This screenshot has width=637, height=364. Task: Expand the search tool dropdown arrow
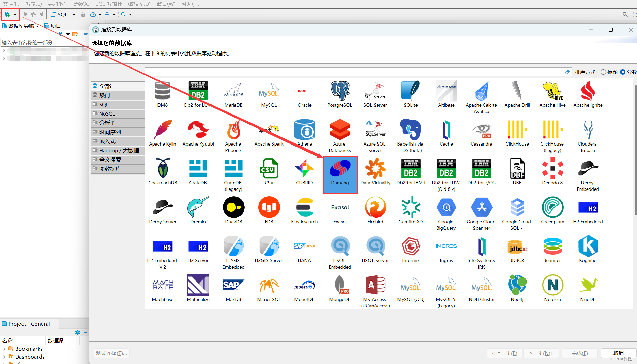click(x=130, y=14)
